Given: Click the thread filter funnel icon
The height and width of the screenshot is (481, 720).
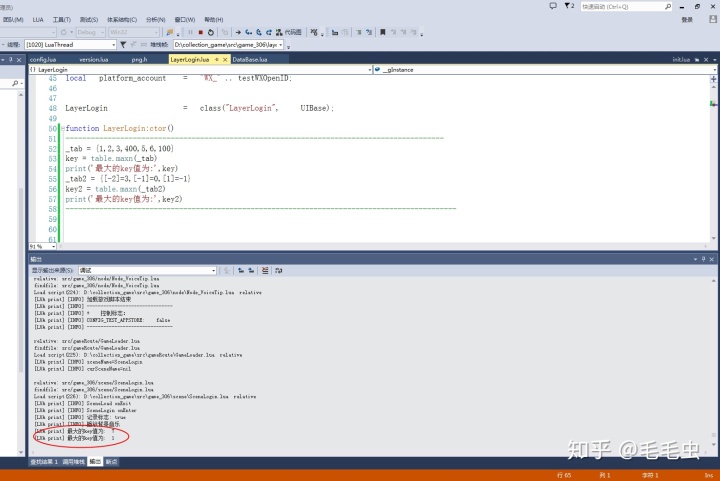Looking at the screenshot, I should [123, 45].
